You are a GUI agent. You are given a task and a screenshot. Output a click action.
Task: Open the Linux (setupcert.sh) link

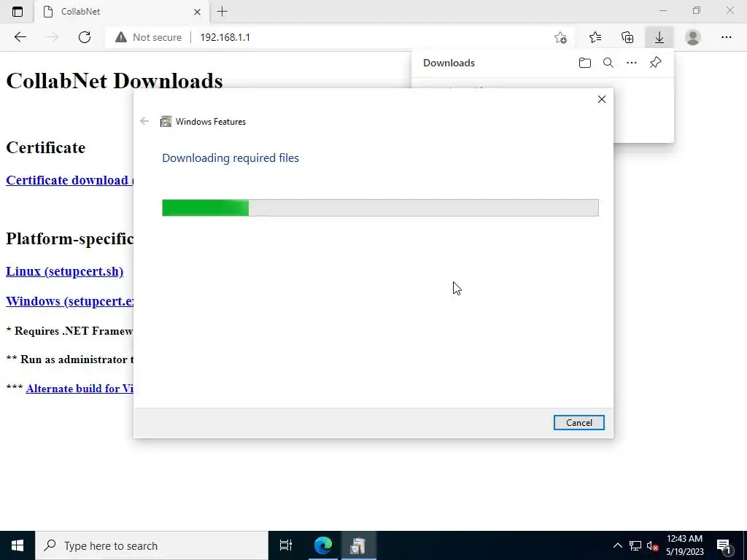pyautogui.click(x=65, y=271)
